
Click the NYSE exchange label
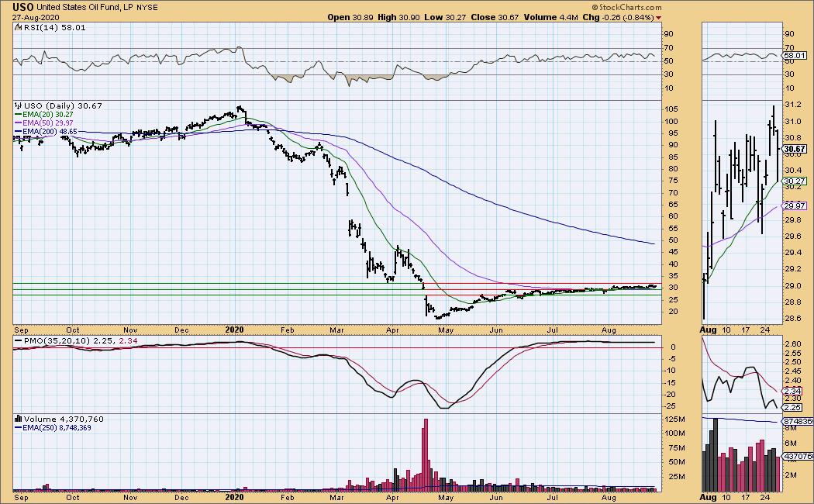[x=147, y=8]
